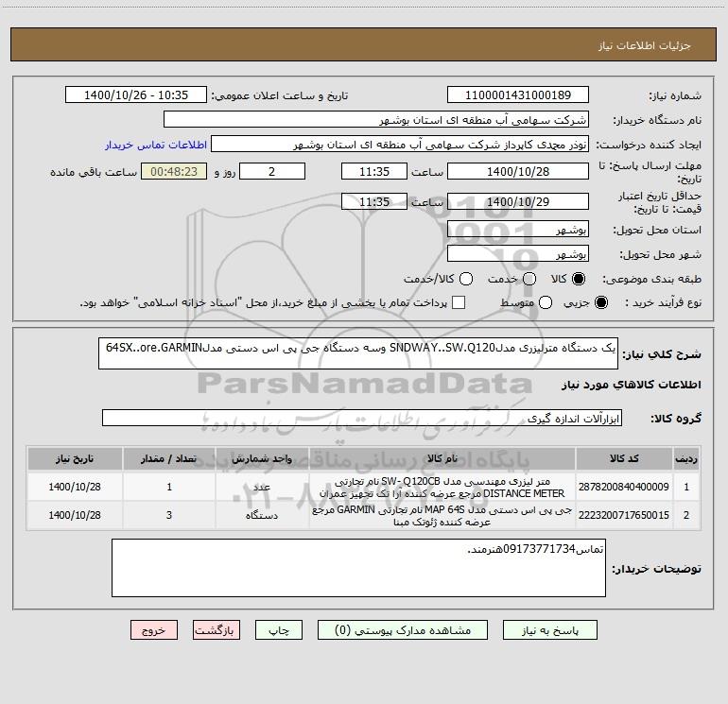The image size is (728, 704).
Task: Click the شرح کلی نیاز description box
Action: [358, 353]
